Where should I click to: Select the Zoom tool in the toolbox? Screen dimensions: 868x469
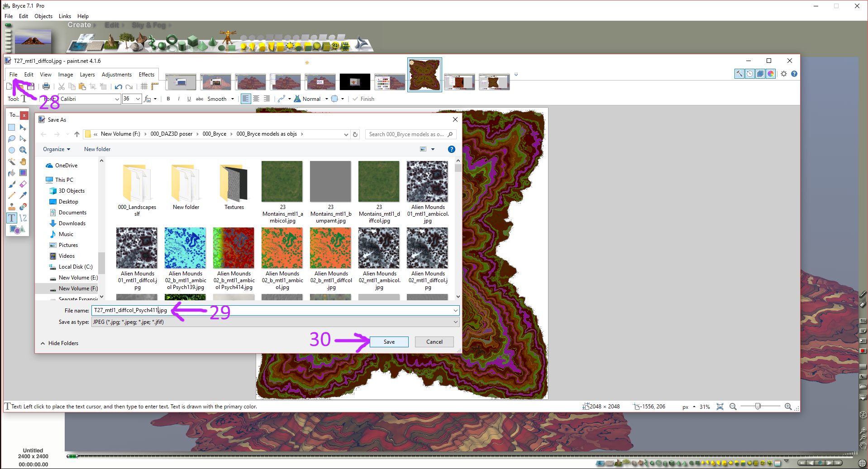(23, 150)
